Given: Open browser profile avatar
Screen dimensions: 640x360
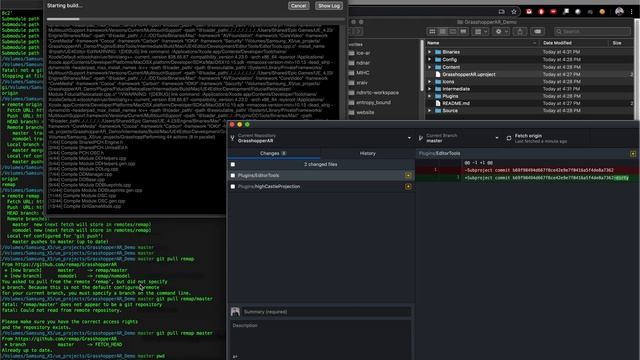Looking at the screenshot, I should point(619,11).
